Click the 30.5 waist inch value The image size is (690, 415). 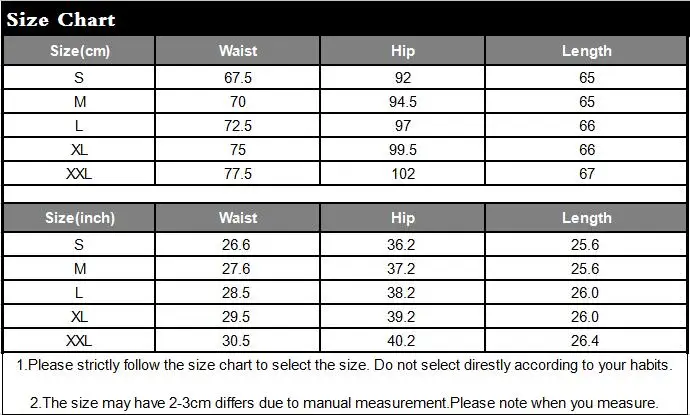[236, 341]
